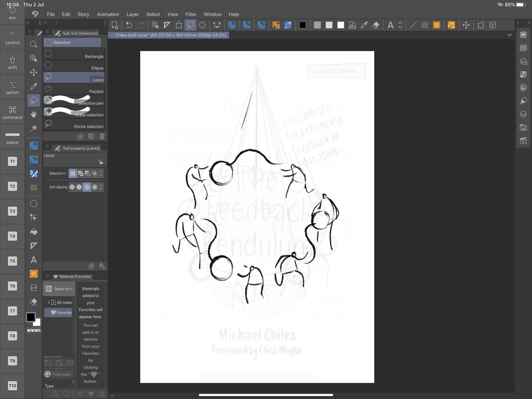Open the Tool property palette hamburger menu
Image resolution: width=532 pixels, height=399 pixels.
pos(47,147)
